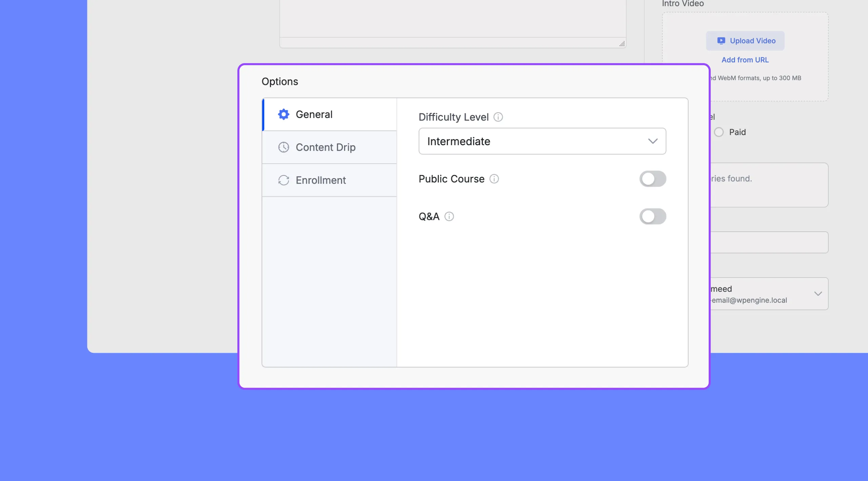Grab the resize handle of the text area
The height and width of the screenshot is (481, 868).
[622, 44]
